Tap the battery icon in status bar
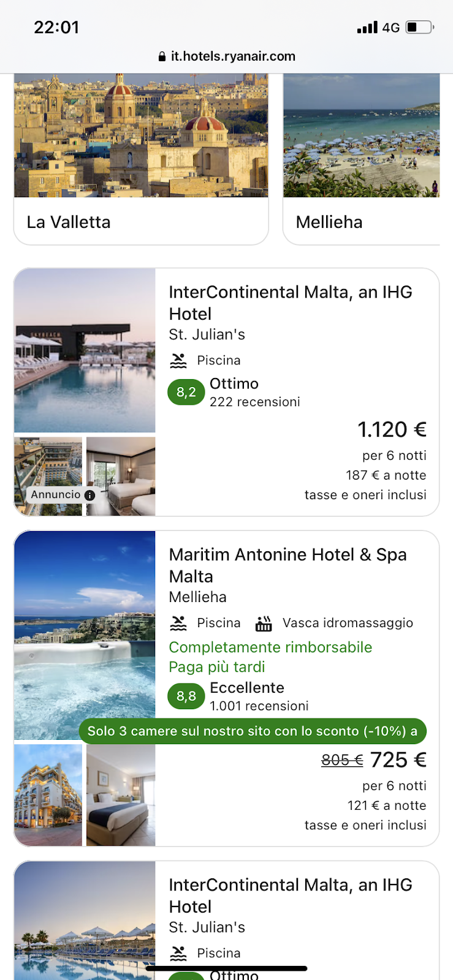This screenshot has width=453, height=980. [420, 28]
